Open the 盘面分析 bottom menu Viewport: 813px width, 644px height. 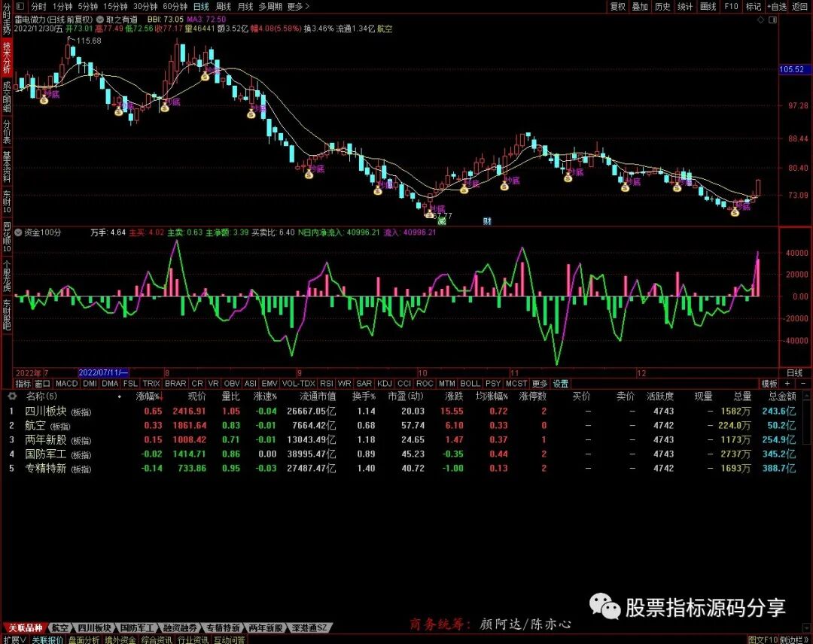coord(84,639)
